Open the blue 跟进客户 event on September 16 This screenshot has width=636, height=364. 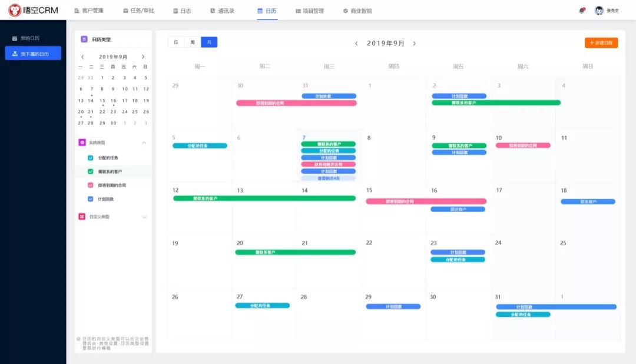[458, 210]
